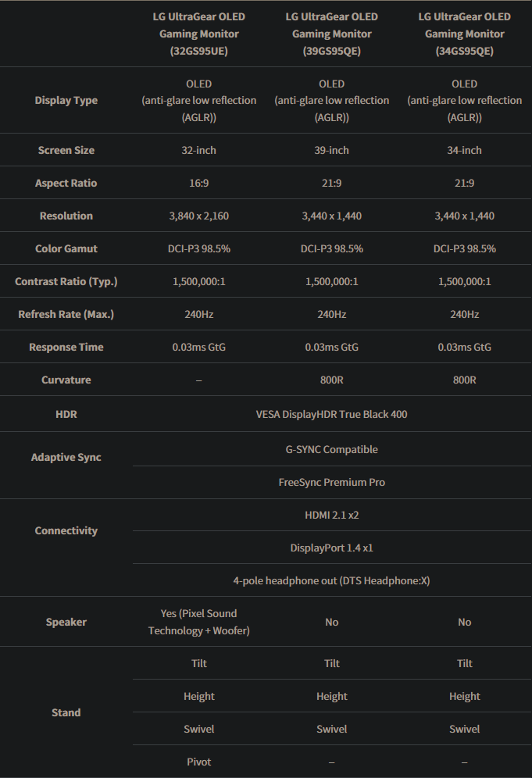The height and width of the screenshot is (778, 532).
Task: Click the Refresh Rate (Max.) row label
Action: (66, 314)
